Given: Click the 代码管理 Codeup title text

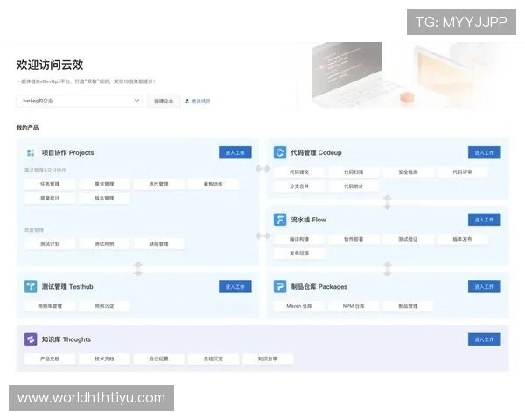Looking at the screenshot, I should click(x=316, y=153).
